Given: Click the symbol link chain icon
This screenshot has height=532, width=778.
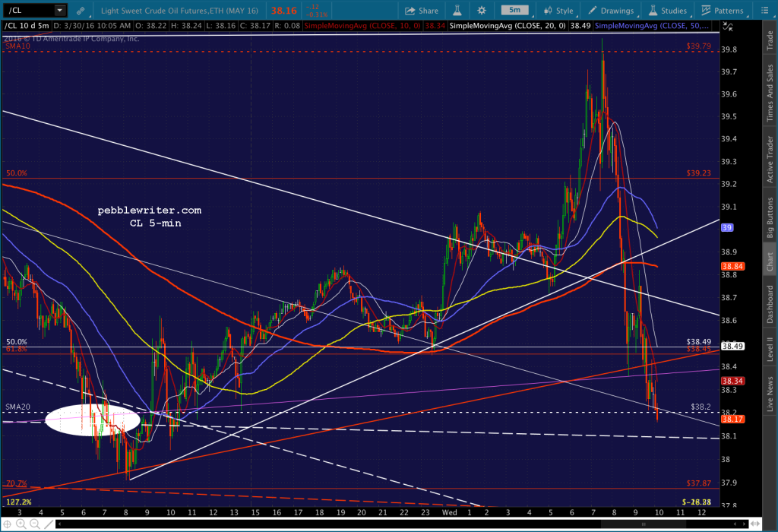Looking at the screenshot, I should (x=81, y=11).
